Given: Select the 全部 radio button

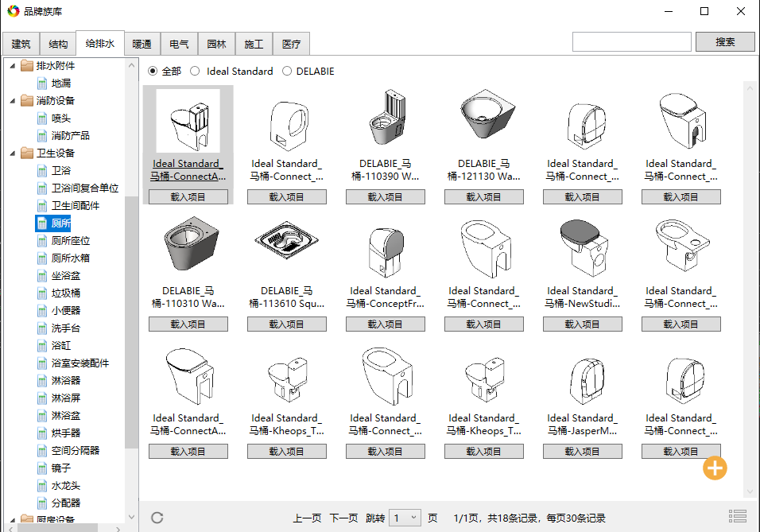Looking at the screenshot, I should pos(153,72).
